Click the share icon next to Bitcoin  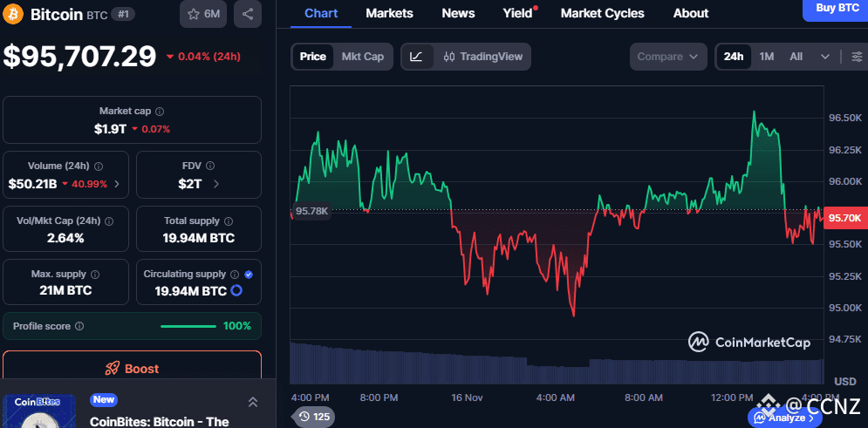248,14
